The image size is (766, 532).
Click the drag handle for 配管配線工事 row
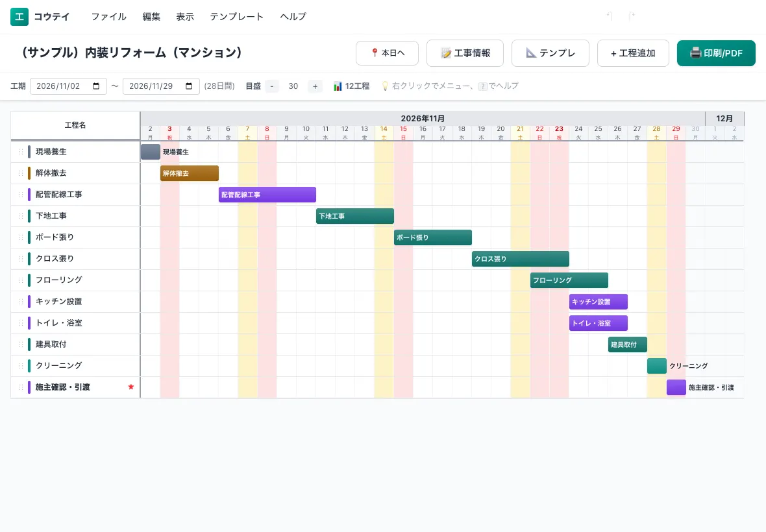click(21, 195)
